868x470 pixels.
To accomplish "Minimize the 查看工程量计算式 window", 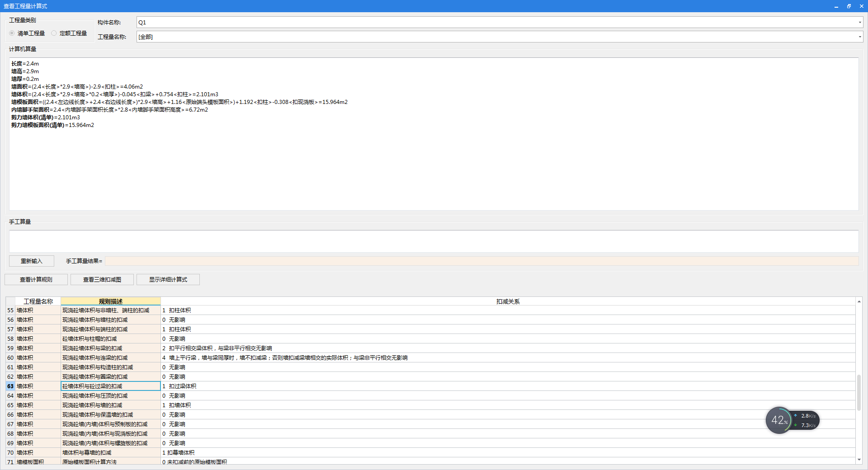I will (836, 6).
